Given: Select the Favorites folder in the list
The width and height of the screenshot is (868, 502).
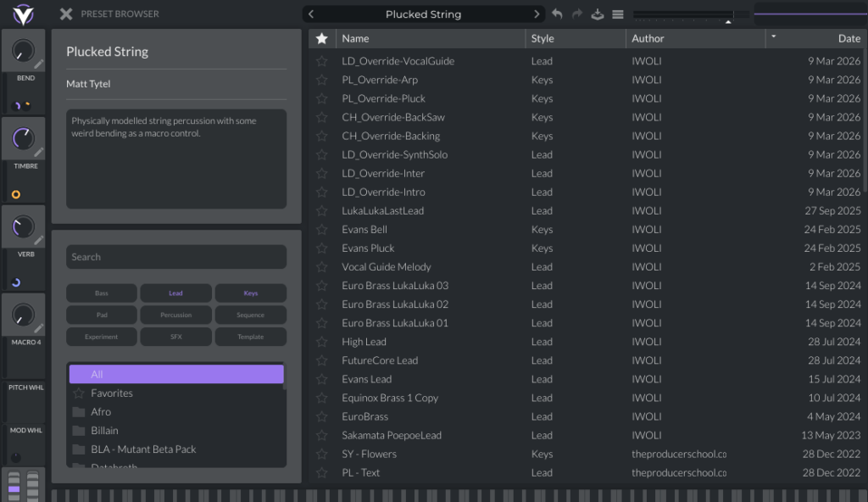Looking at the screenshot, I should pyautogui.click(x=112, y=393).
